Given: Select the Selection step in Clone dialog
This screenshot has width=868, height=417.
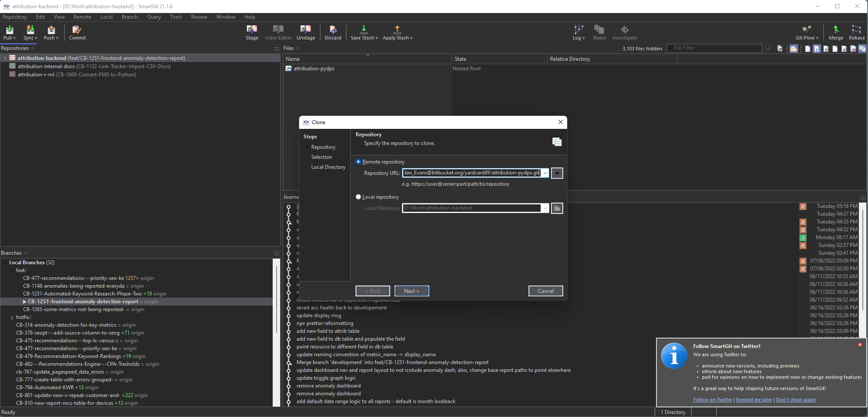Looking at the screenshot, I should [321, 157].
